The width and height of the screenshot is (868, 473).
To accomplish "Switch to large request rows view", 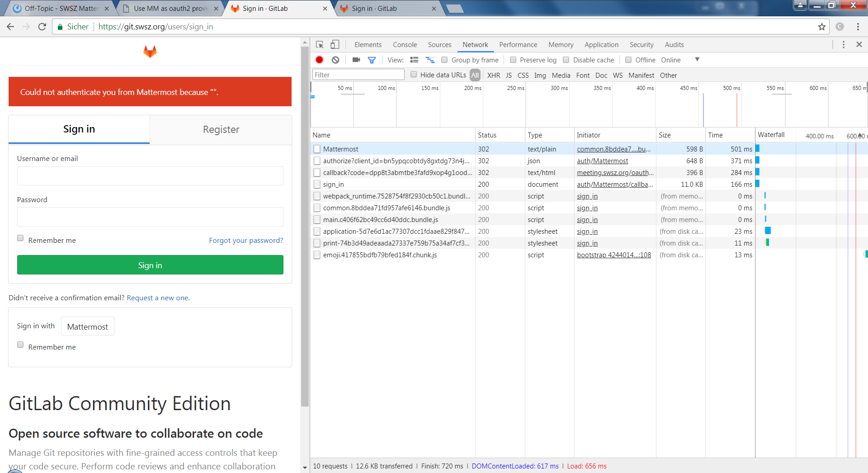I will pyautogui.click(x=414, y=60).
